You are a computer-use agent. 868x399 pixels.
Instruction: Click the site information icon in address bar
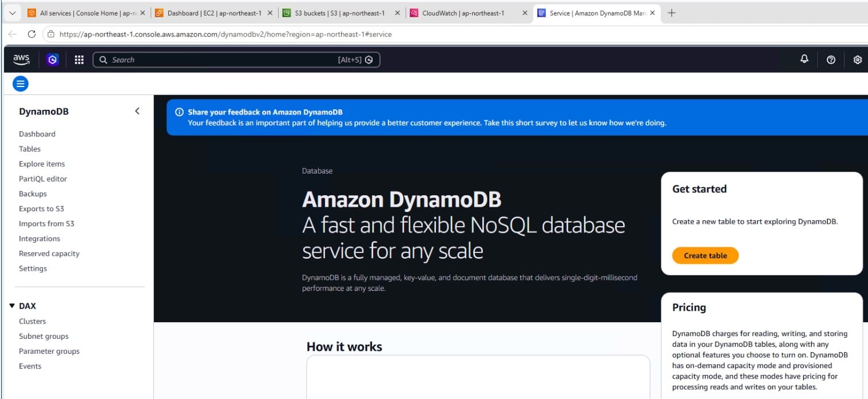click(x=51, y=34)
